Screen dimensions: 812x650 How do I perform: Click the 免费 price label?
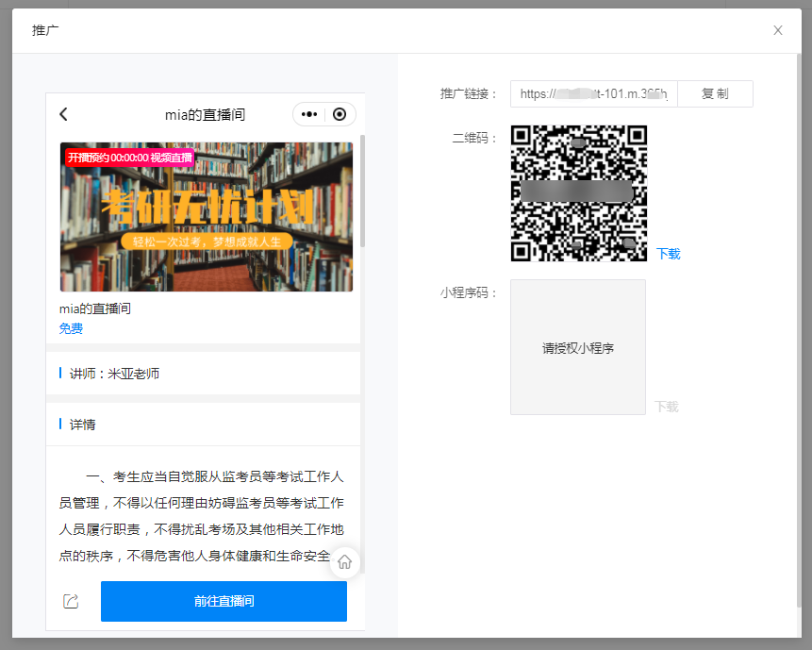coord(71,328)
